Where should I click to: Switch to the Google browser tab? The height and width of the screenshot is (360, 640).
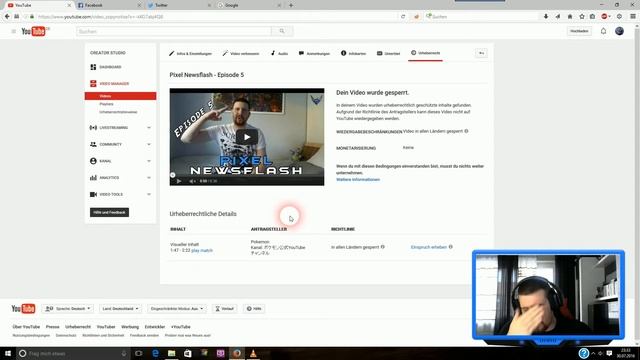pos(249,5)
